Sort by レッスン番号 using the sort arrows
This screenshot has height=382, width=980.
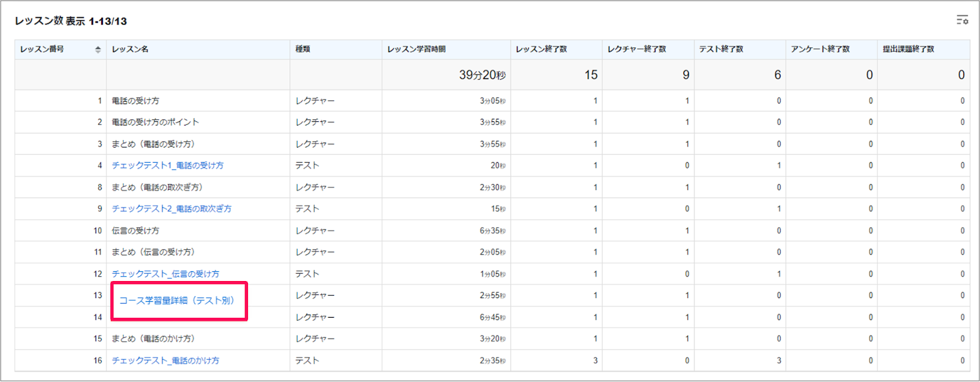(98, 50)
